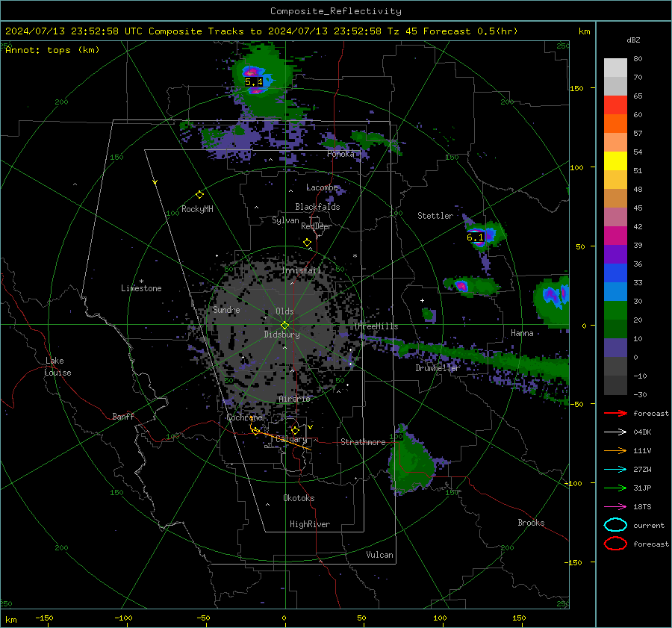Click the yellow diamond marker above Calgary label
This screenshot has height=628, width=672.
[x=295, y=430]
